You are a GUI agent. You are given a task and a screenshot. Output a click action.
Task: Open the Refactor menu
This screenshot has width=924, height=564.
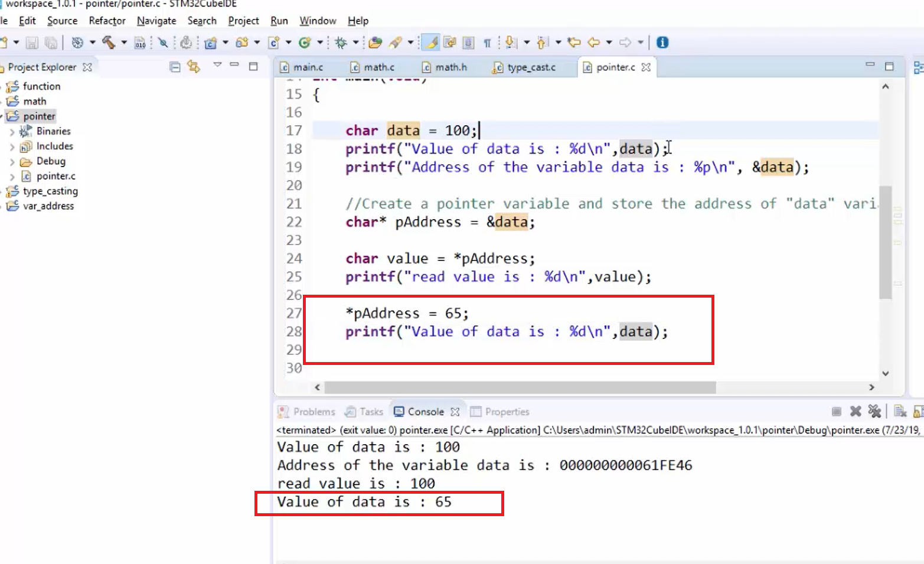click(107, 21)
